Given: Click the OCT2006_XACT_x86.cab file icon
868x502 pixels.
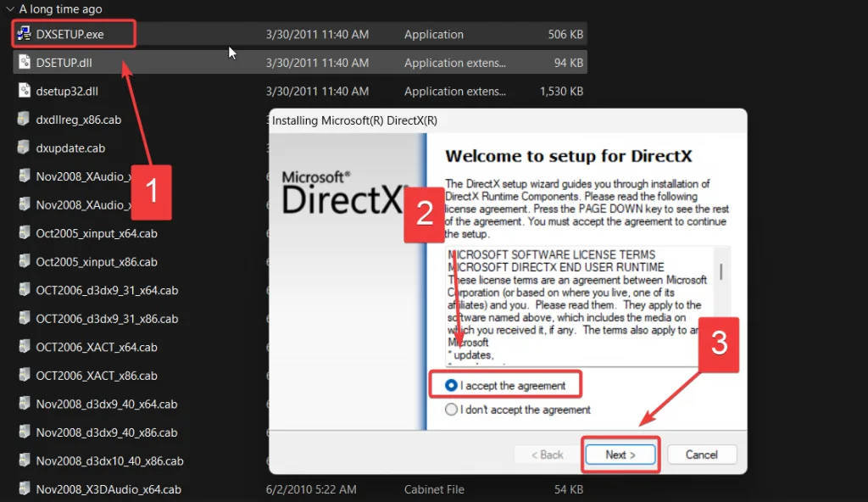Looking at the screenshot, I should [23, 375].
